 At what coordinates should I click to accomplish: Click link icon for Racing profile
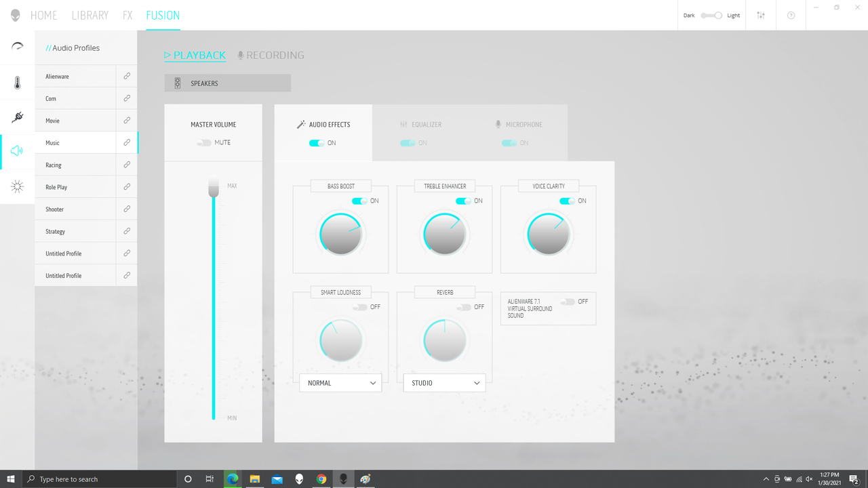coord(127,165)
